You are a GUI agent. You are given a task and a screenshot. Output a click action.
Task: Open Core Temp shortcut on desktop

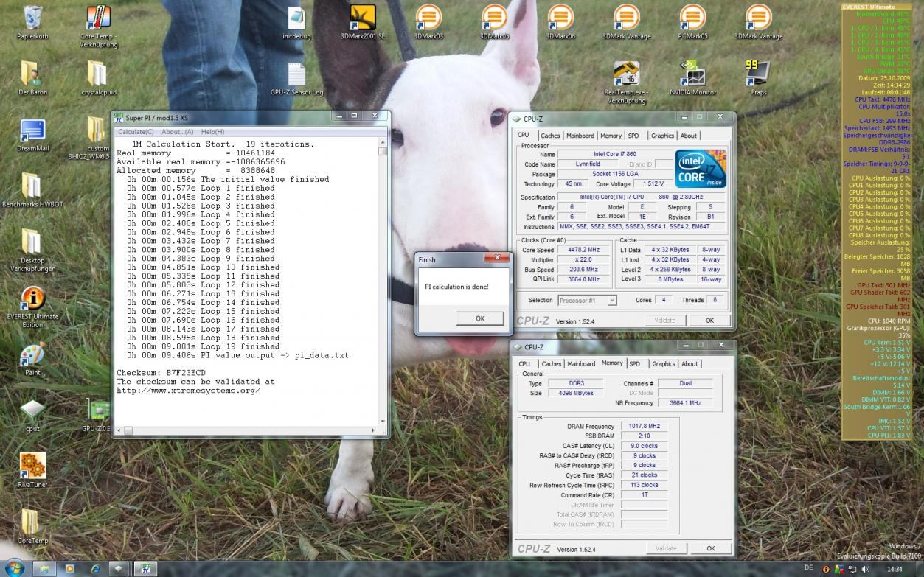(x=98, y=18)
